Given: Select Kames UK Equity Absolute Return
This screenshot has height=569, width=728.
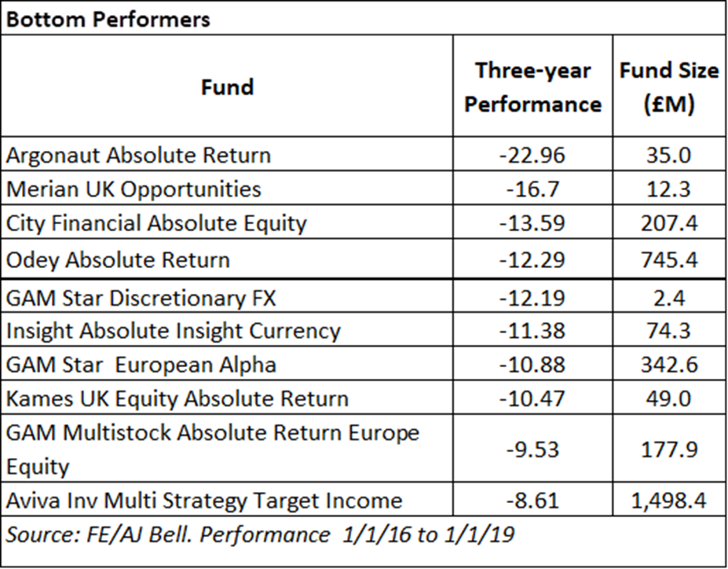Looking at the screenshot, I should coord(177,398).
